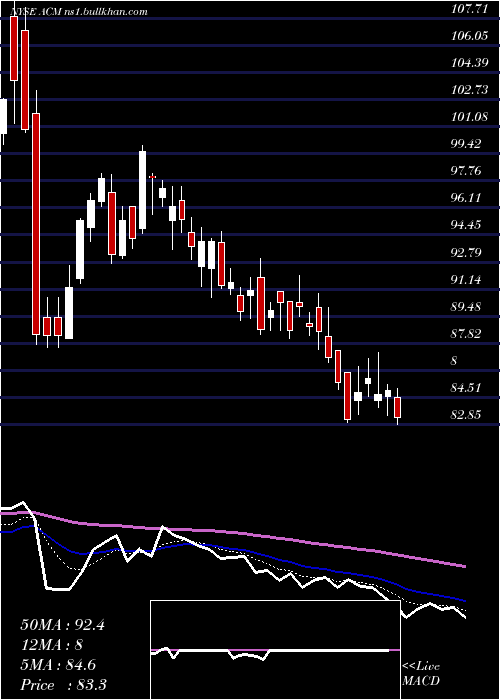
Task: Click the Price : 83.3 readout
Action: [x=63, y=685]
